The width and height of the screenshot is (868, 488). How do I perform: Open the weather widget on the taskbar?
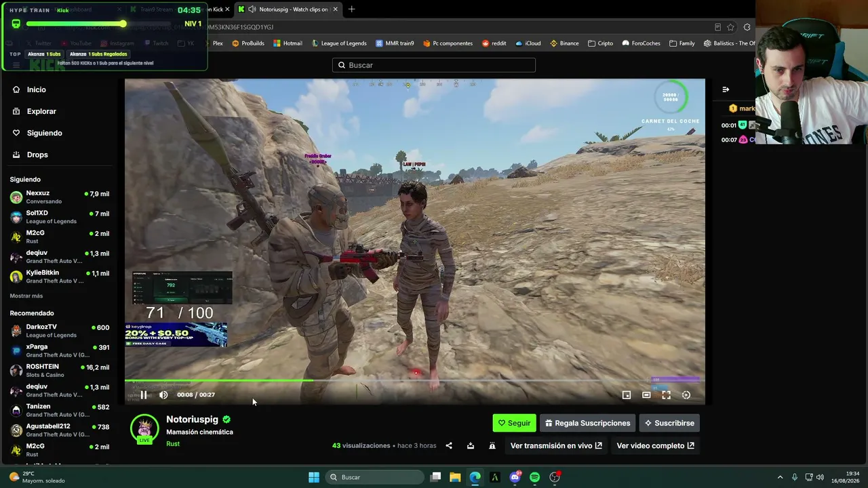37,477
